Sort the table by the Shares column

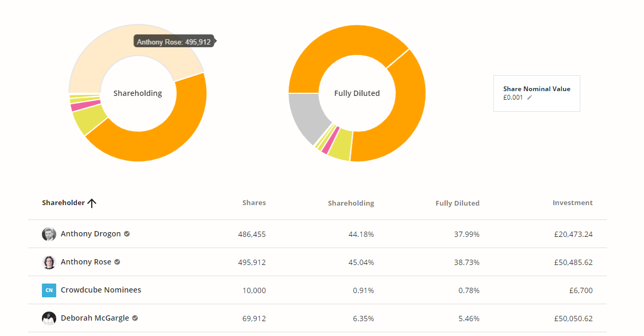(254, 202)
